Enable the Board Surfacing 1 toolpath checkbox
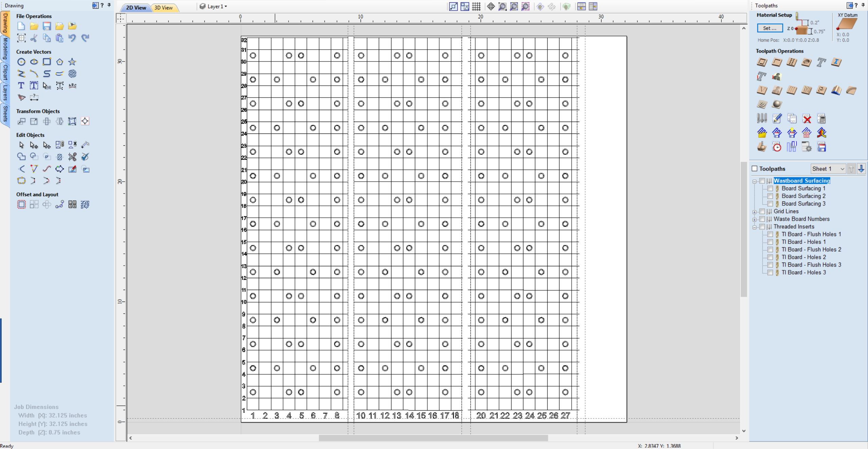 (771, 188)
